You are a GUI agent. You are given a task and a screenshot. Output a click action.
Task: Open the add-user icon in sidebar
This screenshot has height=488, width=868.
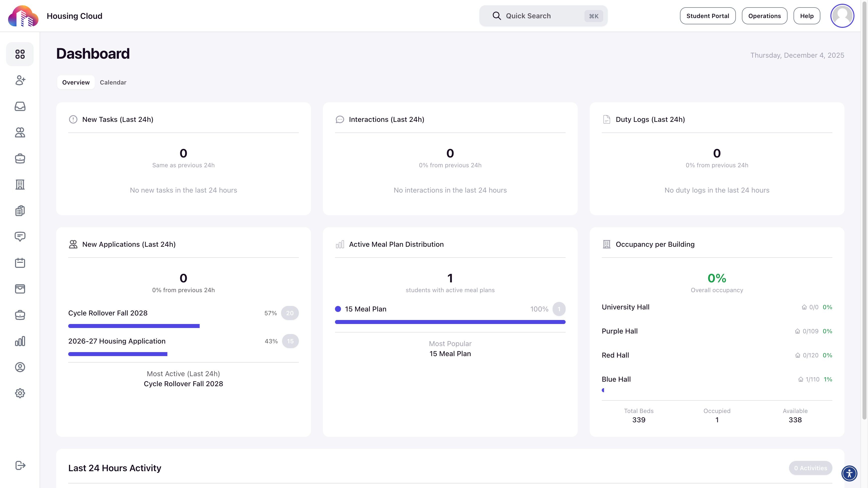20,80
